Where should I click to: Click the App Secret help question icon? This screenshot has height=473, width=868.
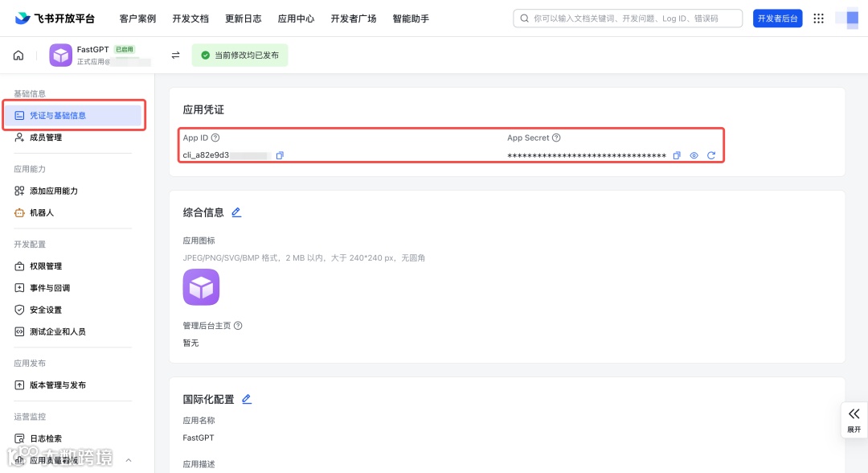coord(556,138)
